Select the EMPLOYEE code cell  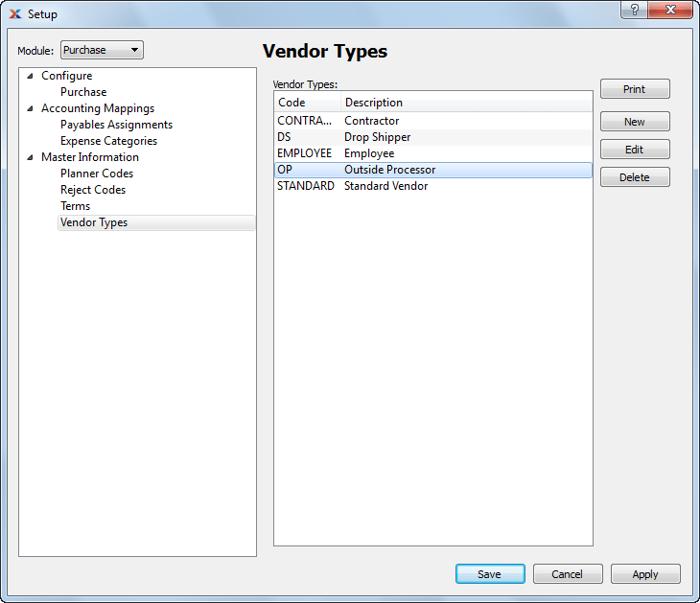click(x=305, y=153)
